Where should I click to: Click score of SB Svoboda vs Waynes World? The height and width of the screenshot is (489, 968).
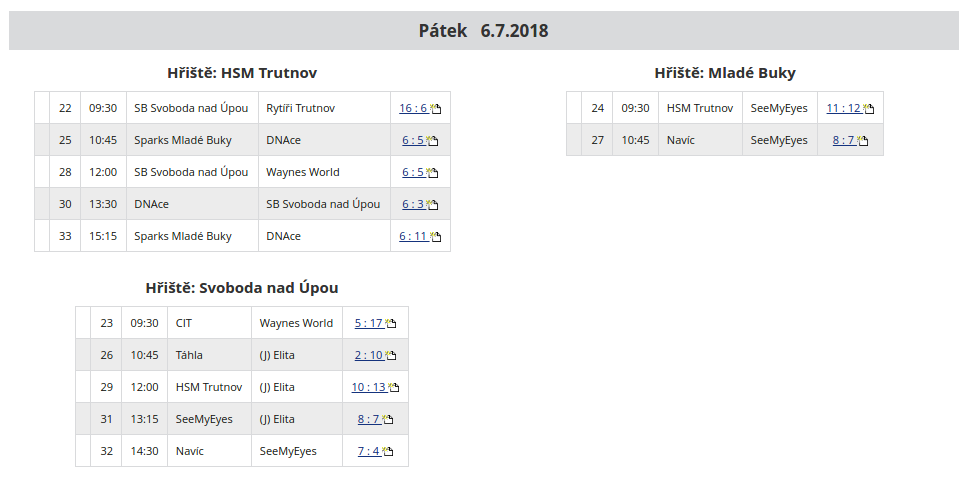[414, 172]
